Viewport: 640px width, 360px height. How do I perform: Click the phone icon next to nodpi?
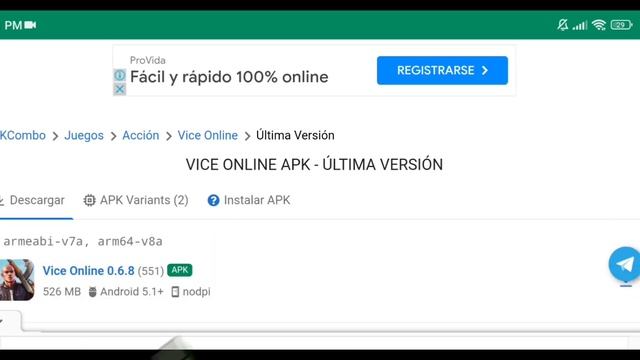(175, 292)
